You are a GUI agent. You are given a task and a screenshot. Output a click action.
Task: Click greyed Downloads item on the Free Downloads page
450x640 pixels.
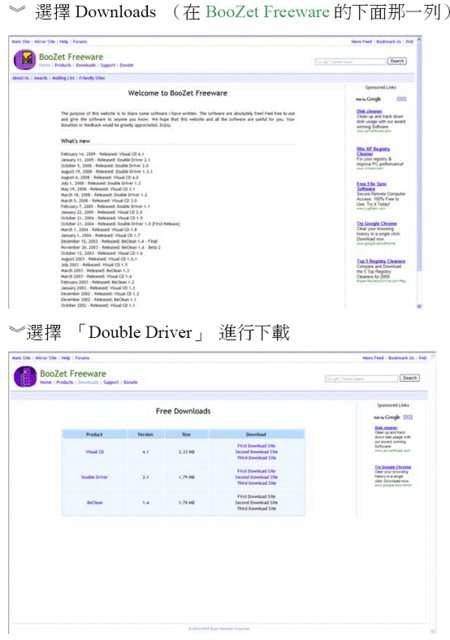pyautogui.click(x=88, y=382)
